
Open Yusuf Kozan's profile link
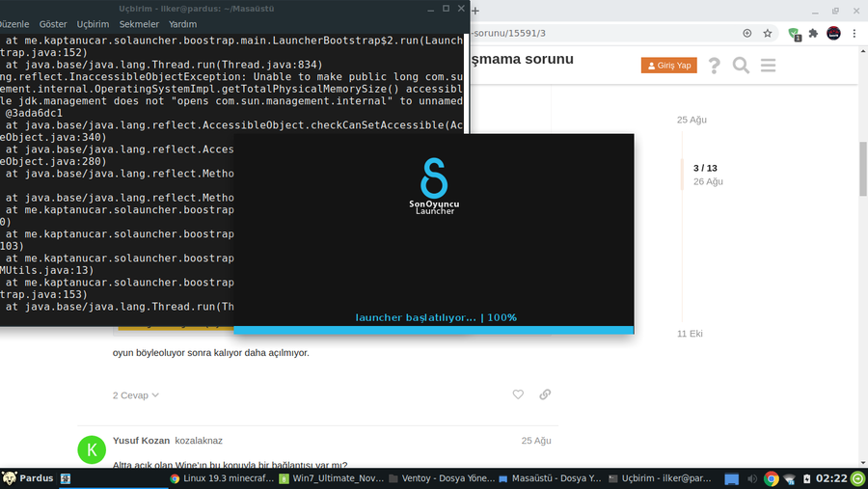pyautogui.click(x=141, y=440)
